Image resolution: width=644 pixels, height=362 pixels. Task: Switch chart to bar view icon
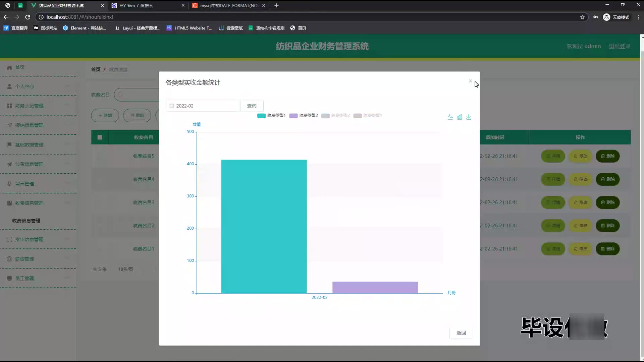pos(460,117)
